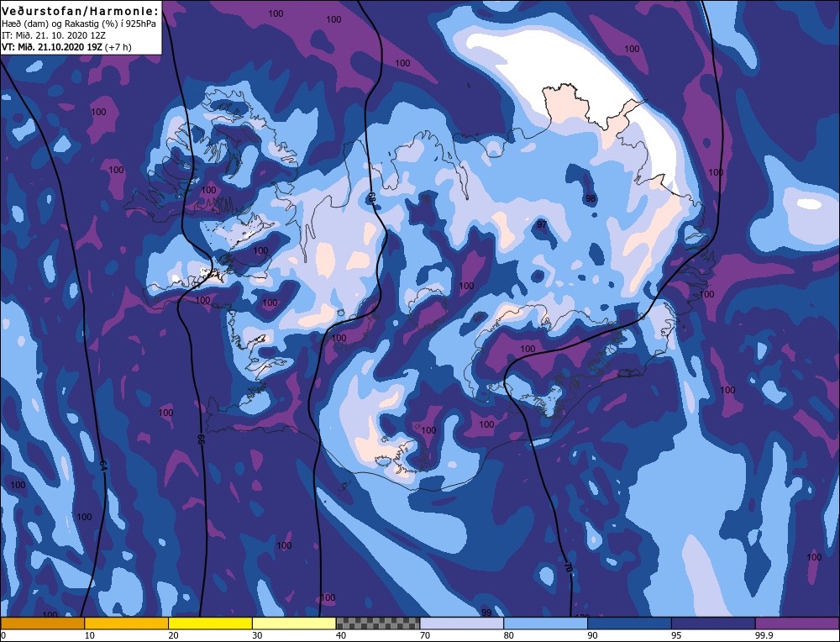Click the legend scale number '10'
Viewport: 840px width, 642px height.
(89, 635)
